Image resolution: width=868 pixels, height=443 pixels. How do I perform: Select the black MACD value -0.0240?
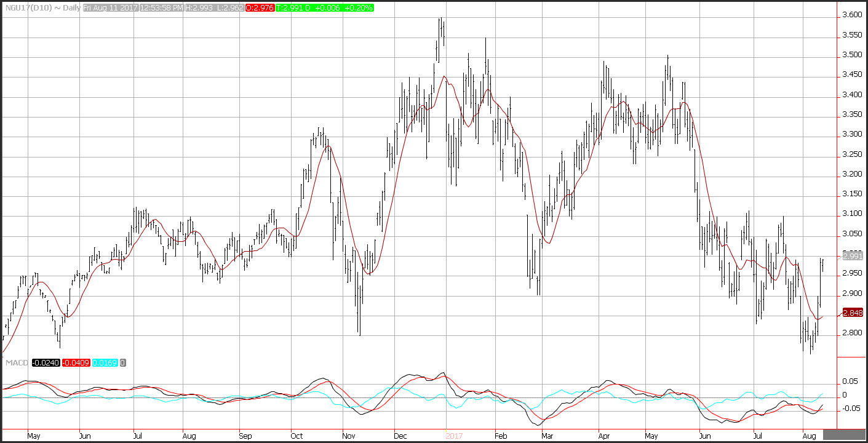pyautogui.click(x=46, y=363)
